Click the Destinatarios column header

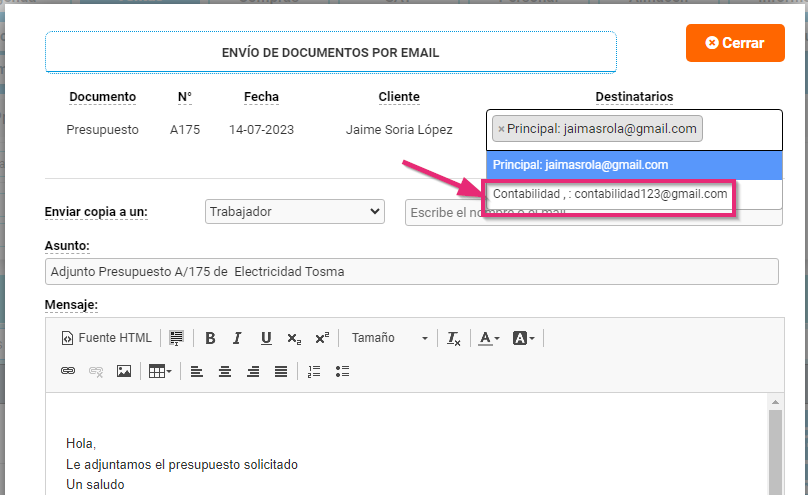pos(634,97)
